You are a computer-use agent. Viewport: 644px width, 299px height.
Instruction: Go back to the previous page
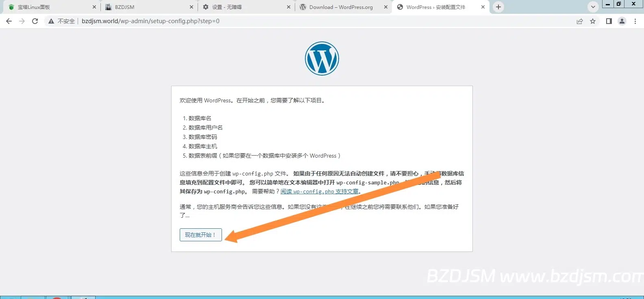click(x=9, y=21)
